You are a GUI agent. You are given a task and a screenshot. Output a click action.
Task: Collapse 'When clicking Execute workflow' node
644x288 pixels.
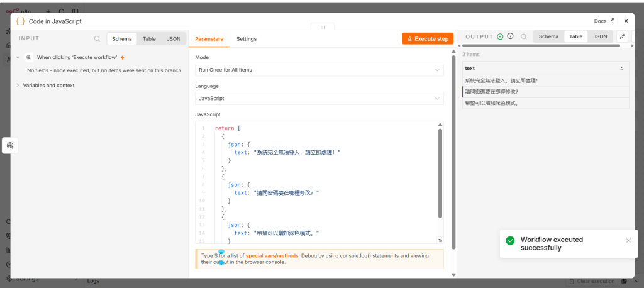(18, 57)
